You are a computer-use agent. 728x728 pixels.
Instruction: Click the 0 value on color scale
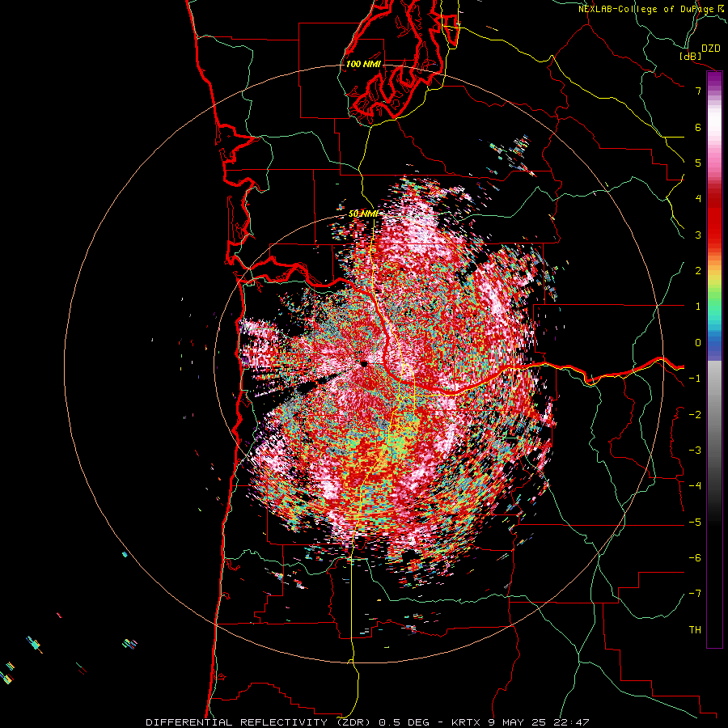(x=698, y=343)
